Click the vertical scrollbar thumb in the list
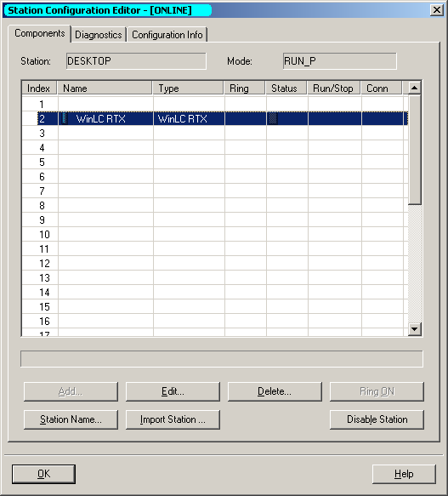The width and height of the screenshot is (448, 496). click(x=414, y=149)
